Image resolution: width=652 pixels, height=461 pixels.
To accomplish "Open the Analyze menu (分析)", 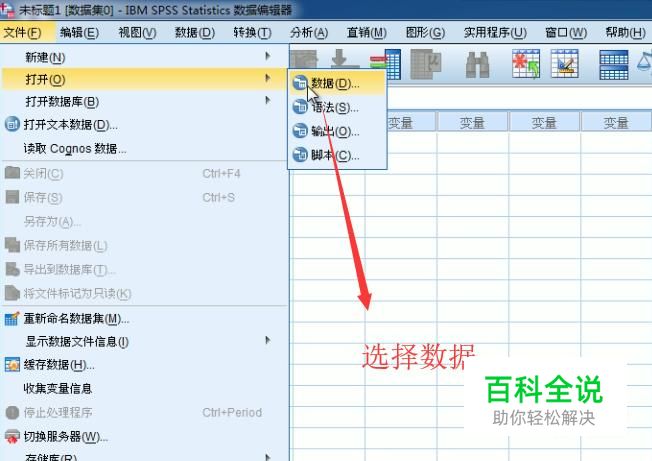I will [309, 32].
